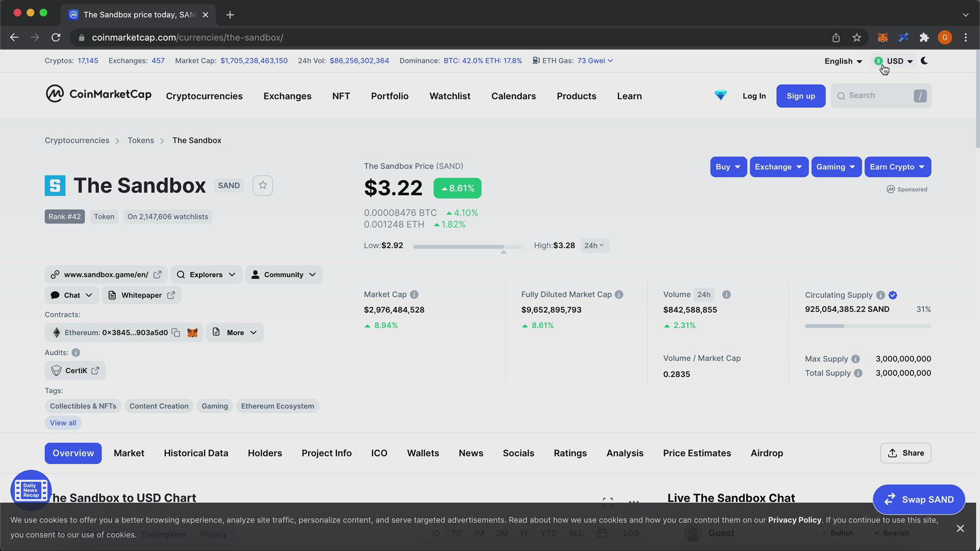Add token to MetaMask fox icon
The height and width of the screenshot is (551, 980).
(x=192, y=333)
